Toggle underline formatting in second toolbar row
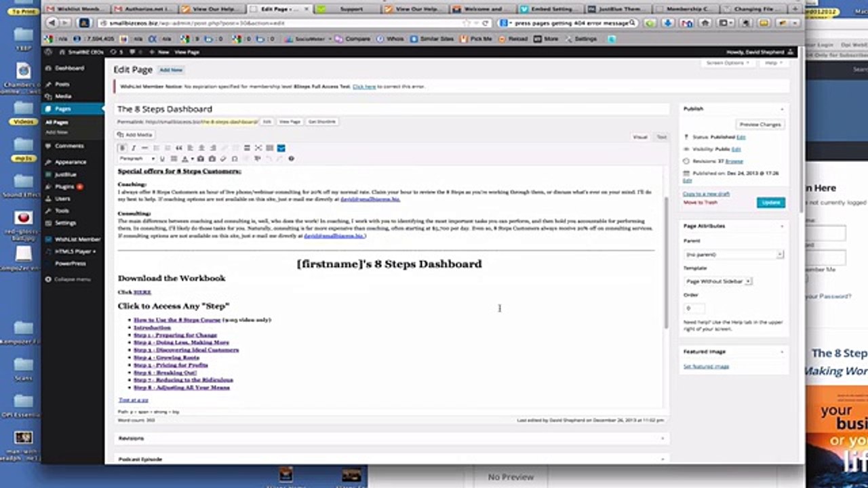Screen dimensions: 868x488 click(x=162, y=159)
